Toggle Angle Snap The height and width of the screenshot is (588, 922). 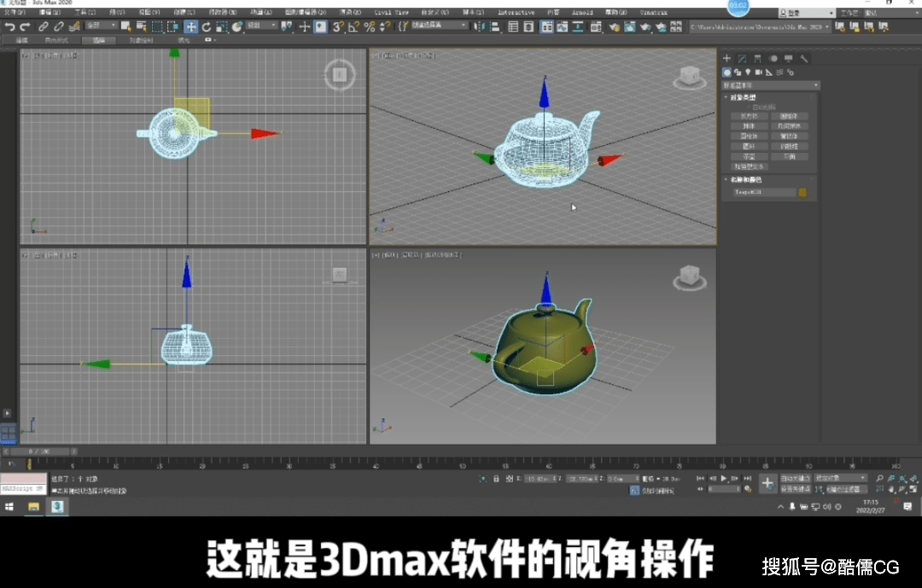tap(353, 26)
